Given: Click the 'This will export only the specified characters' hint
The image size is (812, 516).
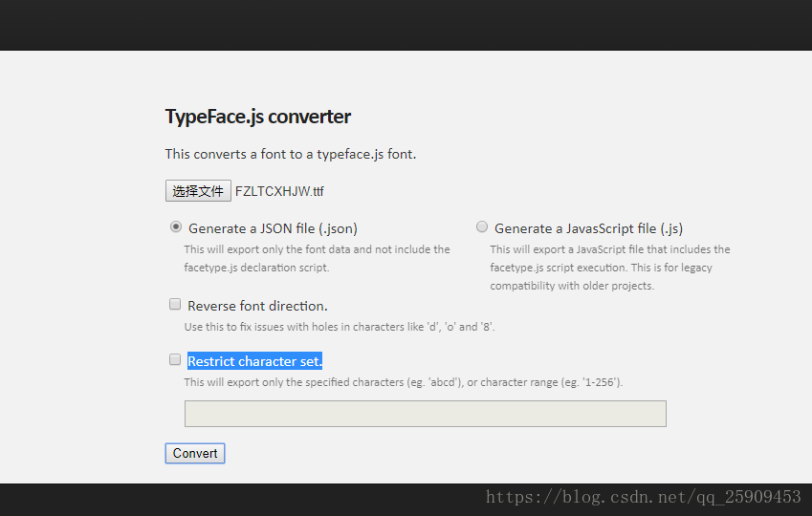Looking at the screenshot, I should coord(404,382).
